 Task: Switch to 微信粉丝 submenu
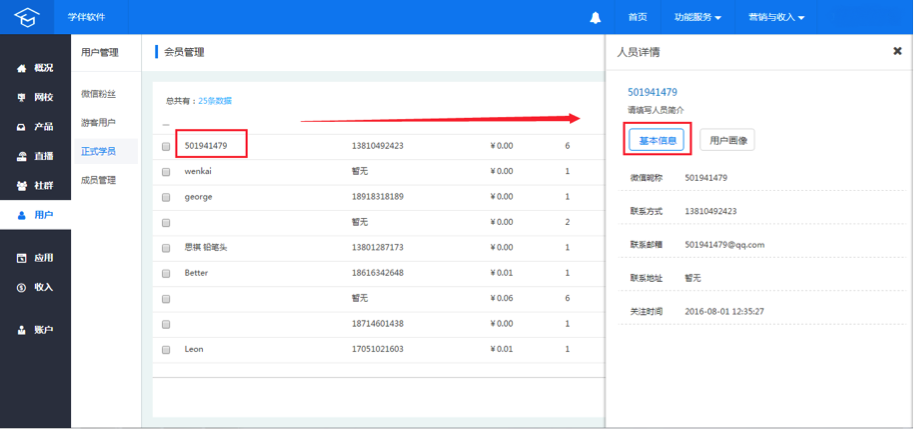click(99, 94)
